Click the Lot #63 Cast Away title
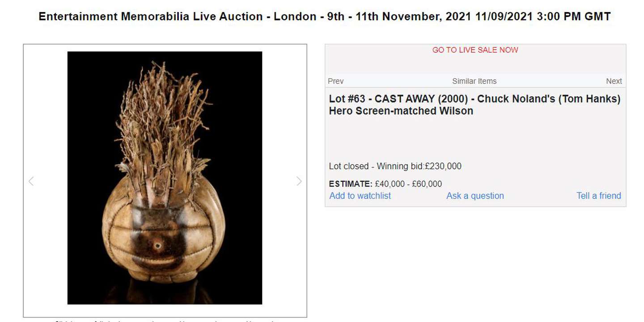Image resolution: width=644 pixels, height=322 pixels. 475,105
